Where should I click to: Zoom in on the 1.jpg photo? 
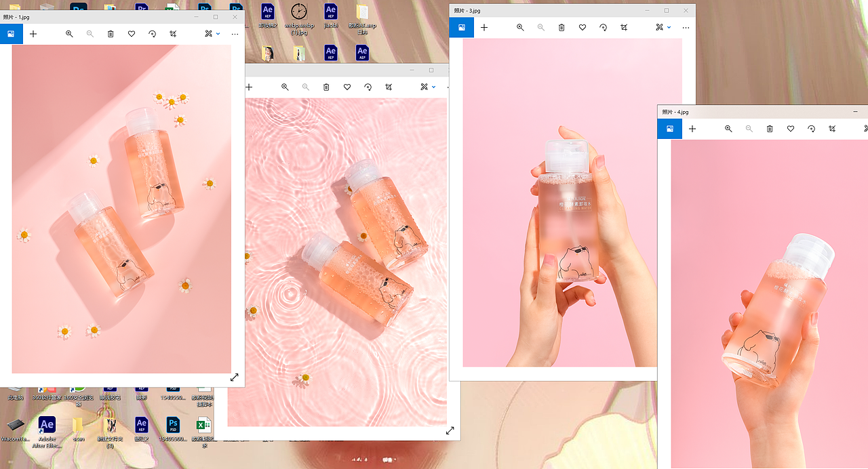coord(69,34)
